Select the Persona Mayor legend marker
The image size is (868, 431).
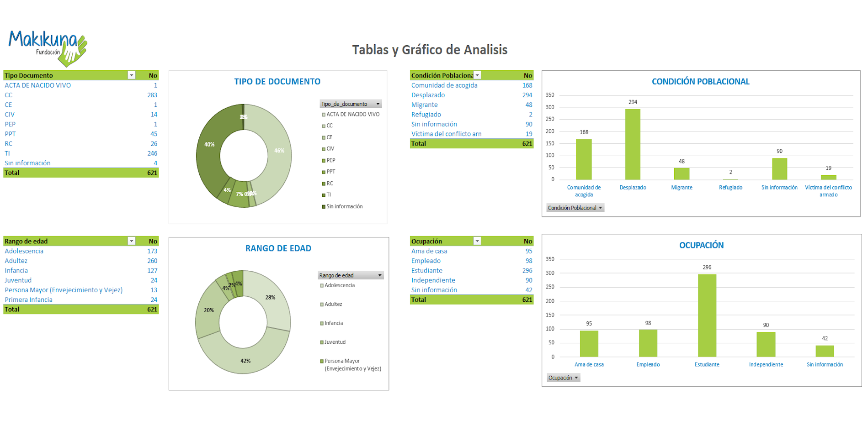point(322,361)
